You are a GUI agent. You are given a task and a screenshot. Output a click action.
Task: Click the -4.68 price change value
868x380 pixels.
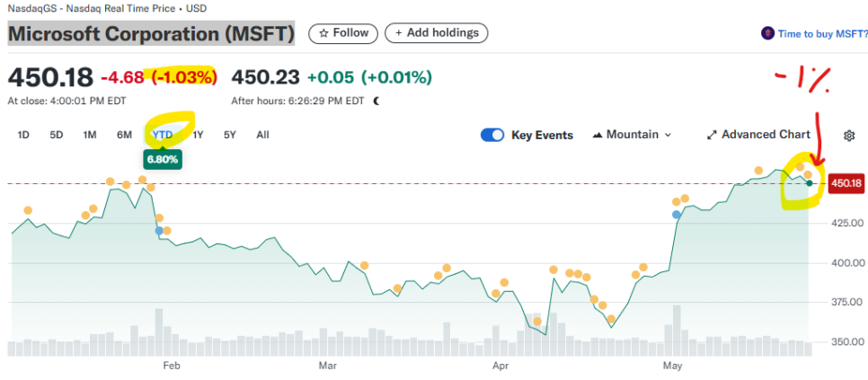pyautogui.click(x=122, y=78)
